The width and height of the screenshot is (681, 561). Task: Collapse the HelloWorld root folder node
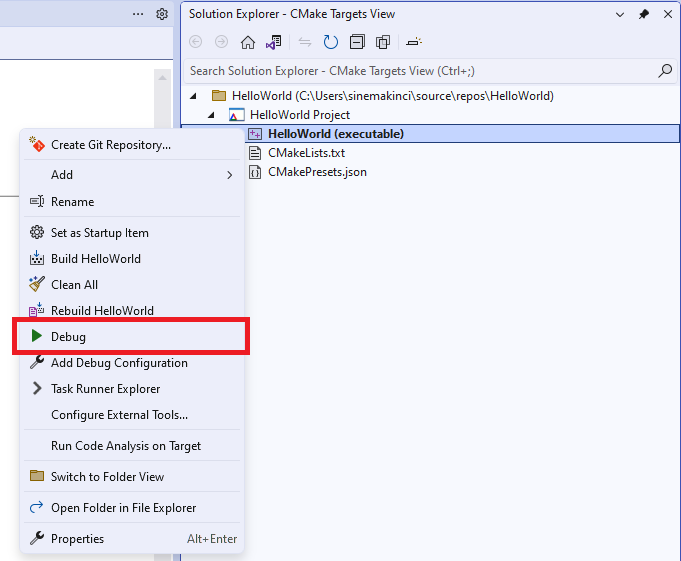point(193,96)
